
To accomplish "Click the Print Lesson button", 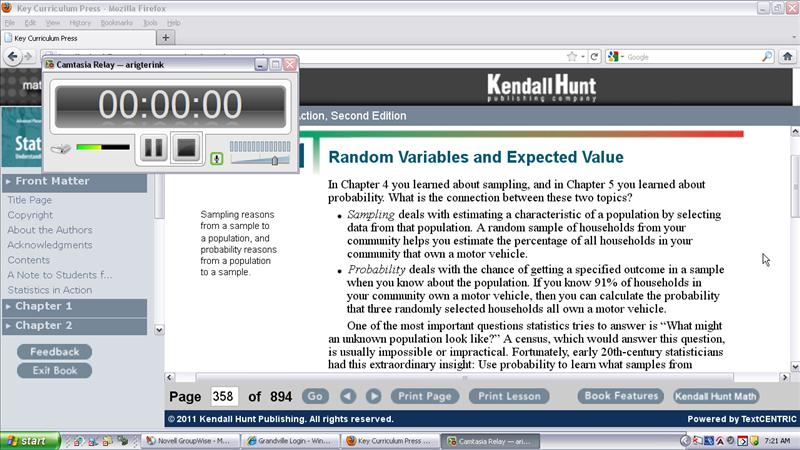I will (x=509, y=396).
